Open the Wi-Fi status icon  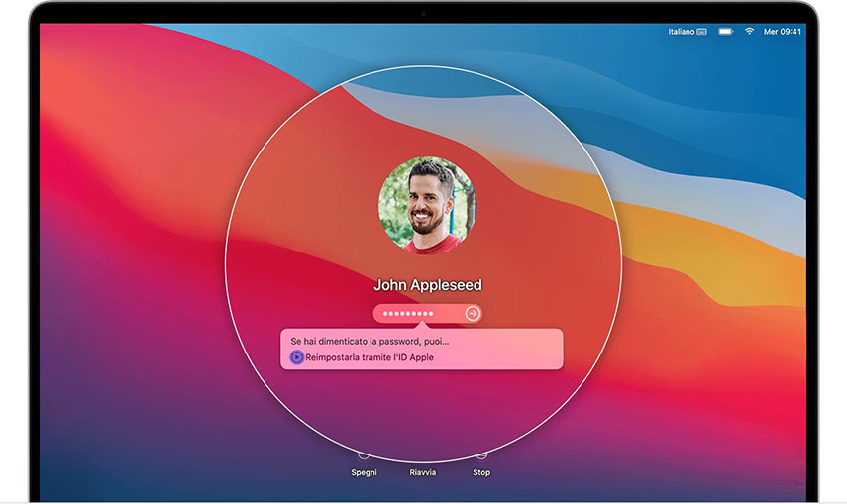pos(750,32)
